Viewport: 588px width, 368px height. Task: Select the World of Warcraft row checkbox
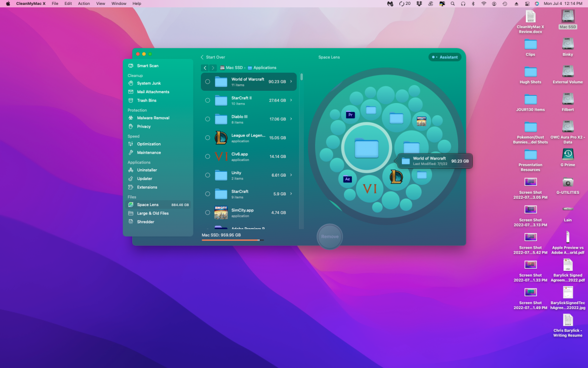pos(207,82)
